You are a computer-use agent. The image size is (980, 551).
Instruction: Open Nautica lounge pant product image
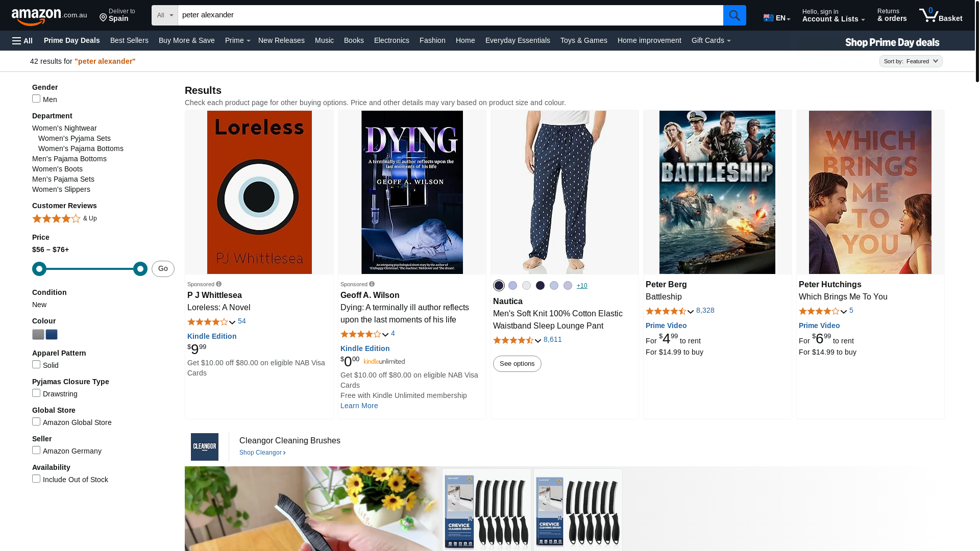tap(565, 192)
